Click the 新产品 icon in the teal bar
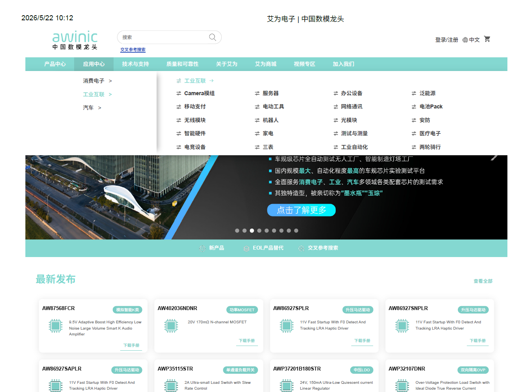 pos(202,248)
